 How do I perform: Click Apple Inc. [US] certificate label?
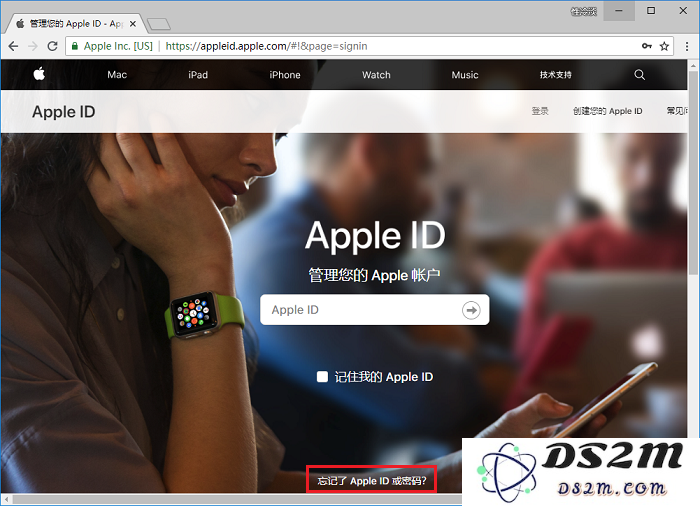pos(118,46)
